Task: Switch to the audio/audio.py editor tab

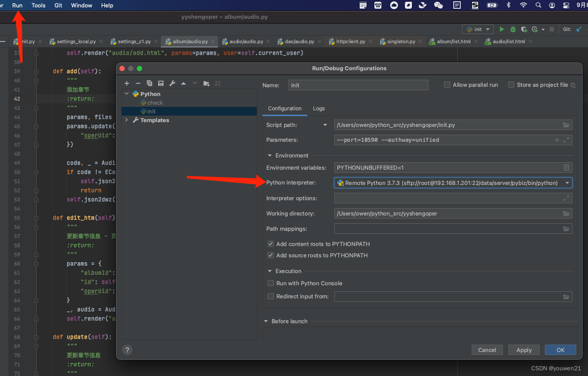Action: pos(246,41)
